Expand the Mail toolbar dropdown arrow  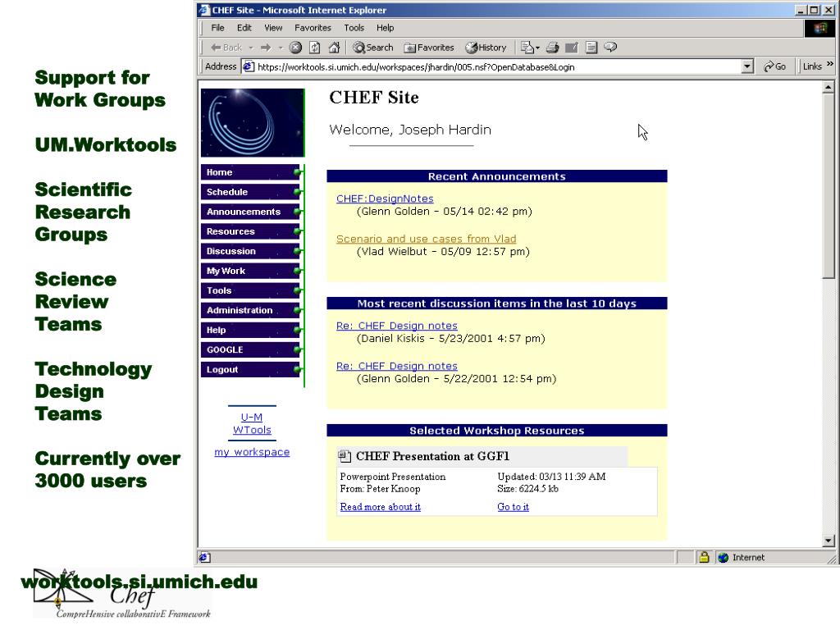point(538,48)
